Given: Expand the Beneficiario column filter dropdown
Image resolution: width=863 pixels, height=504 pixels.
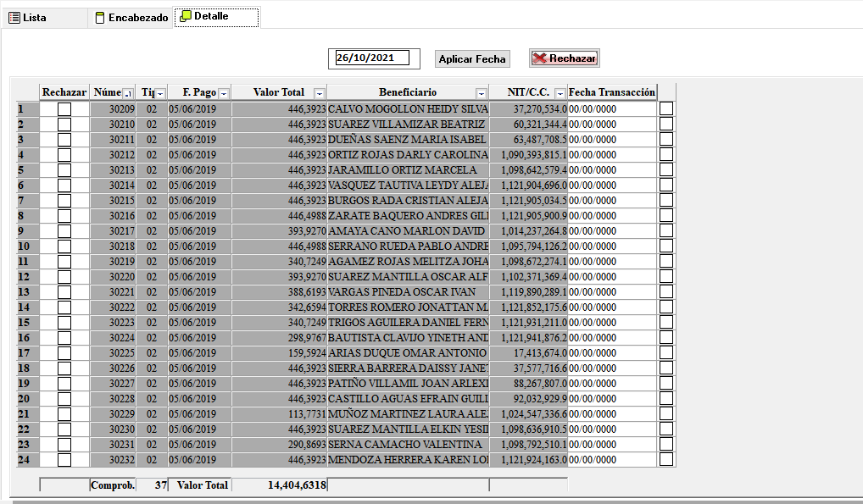Looking at the screenshot, I should 482,93.
